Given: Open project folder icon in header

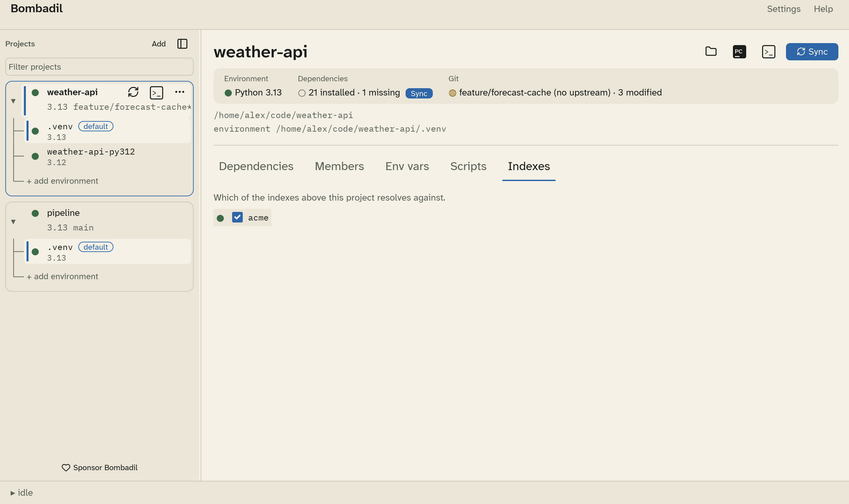Looking at the screenshot, I should click(711, 51).
